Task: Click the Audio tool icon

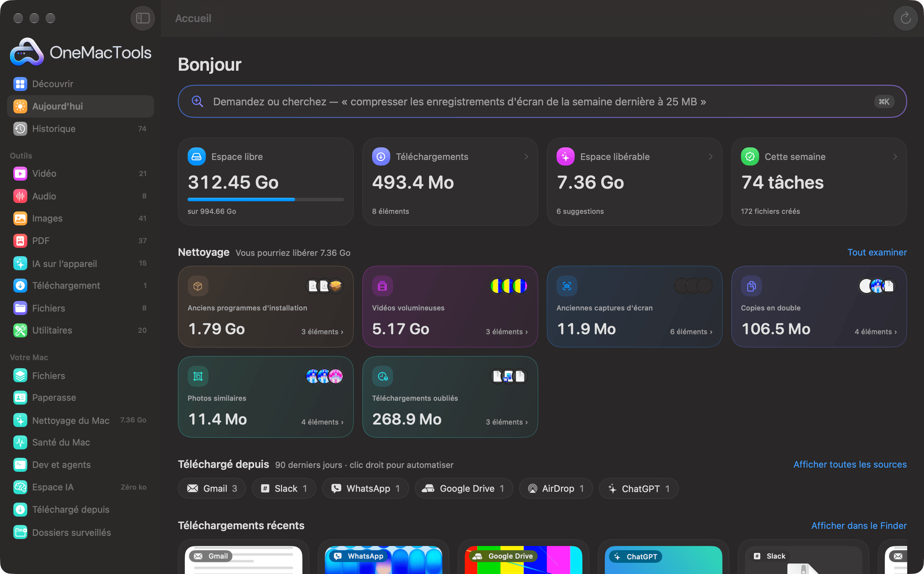Action: point(20,196)
